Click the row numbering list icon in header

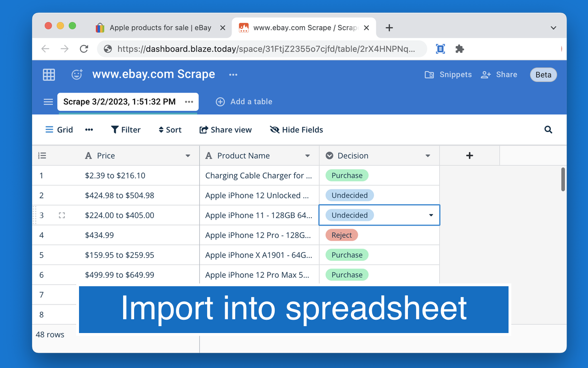(42, 155)
